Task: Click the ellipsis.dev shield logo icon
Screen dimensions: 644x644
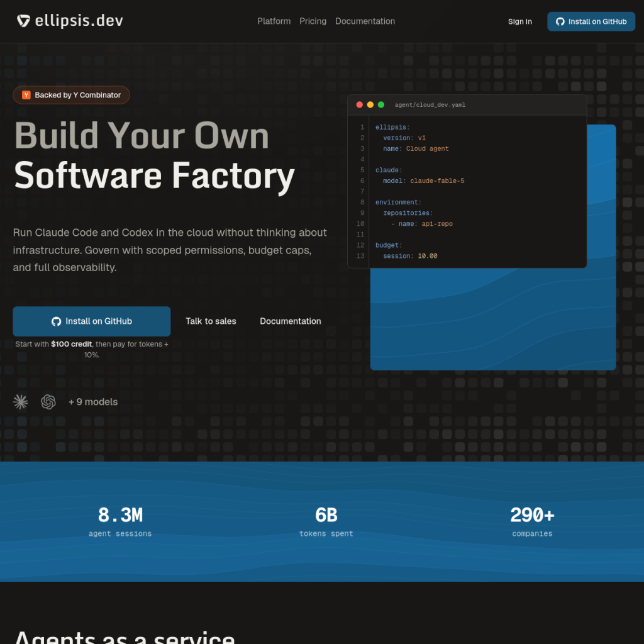Action: point(23,21)
